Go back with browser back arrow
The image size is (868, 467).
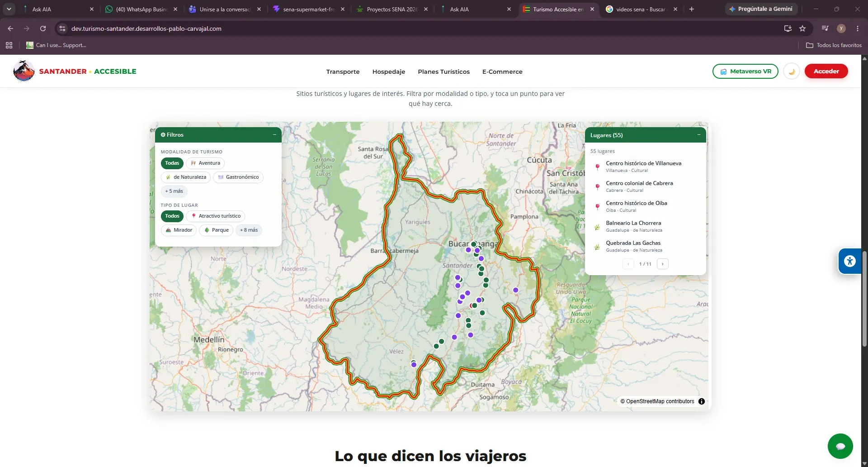point(10,29)
